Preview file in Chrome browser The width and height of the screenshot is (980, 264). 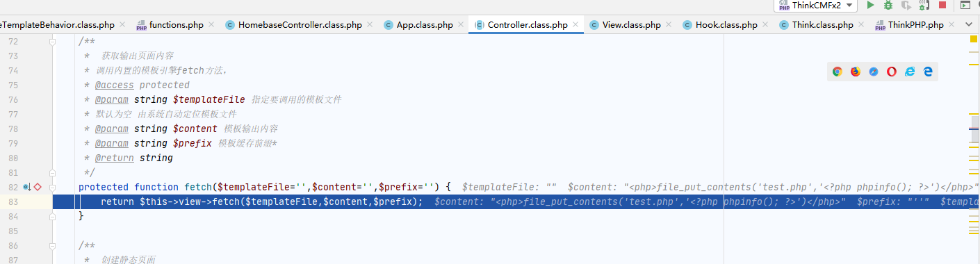[x=838, y=72]
